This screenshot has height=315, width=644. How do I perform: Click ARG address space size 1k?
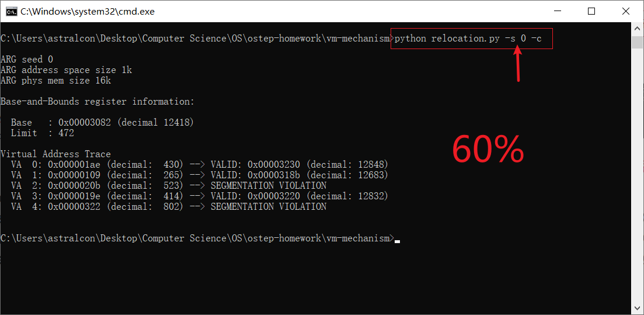click(67, 70)
